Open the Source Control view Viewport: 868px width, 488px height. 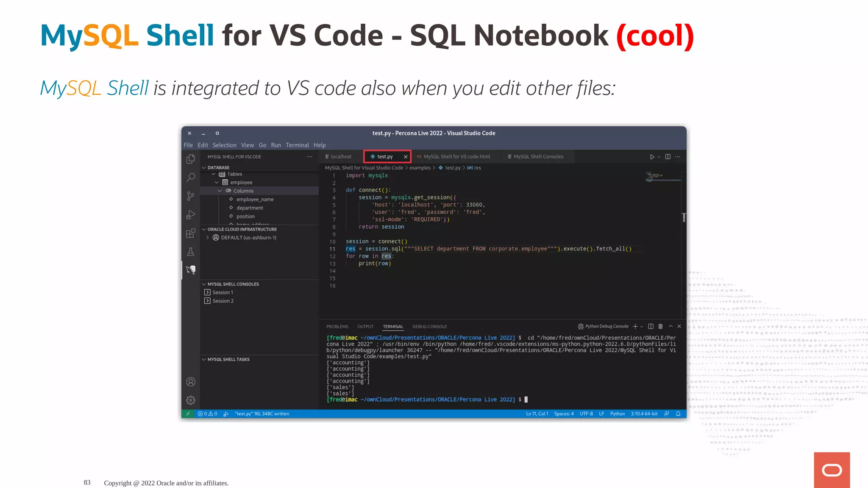pyautogui.click(x=191, y=196)
